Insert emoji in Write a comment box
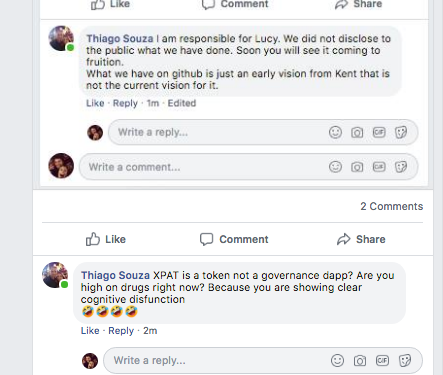The image size is (443, 375). (x=335, y=167)
